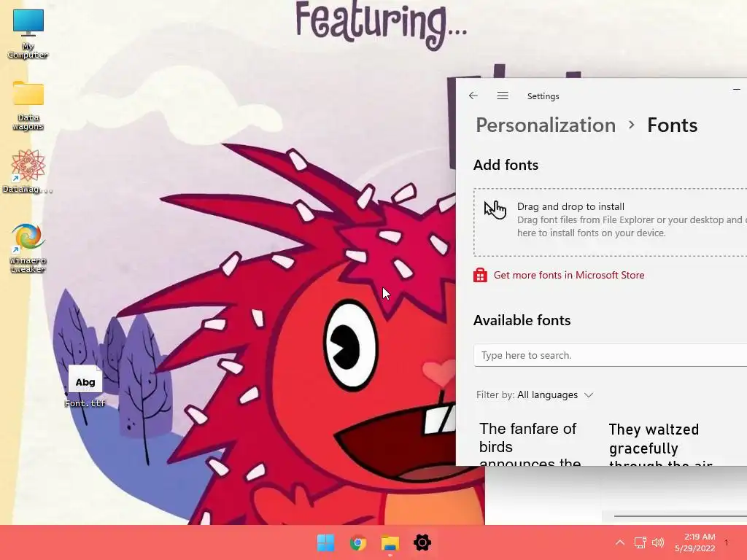
Task: Minimize the Settings window
Action: point(737,89)
